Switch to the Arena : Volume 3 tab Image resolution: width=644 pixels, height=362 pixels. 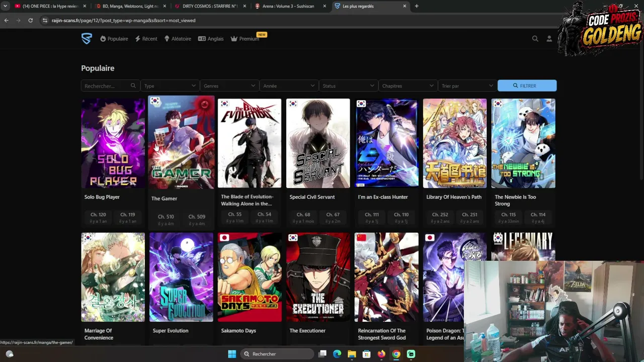290,6
